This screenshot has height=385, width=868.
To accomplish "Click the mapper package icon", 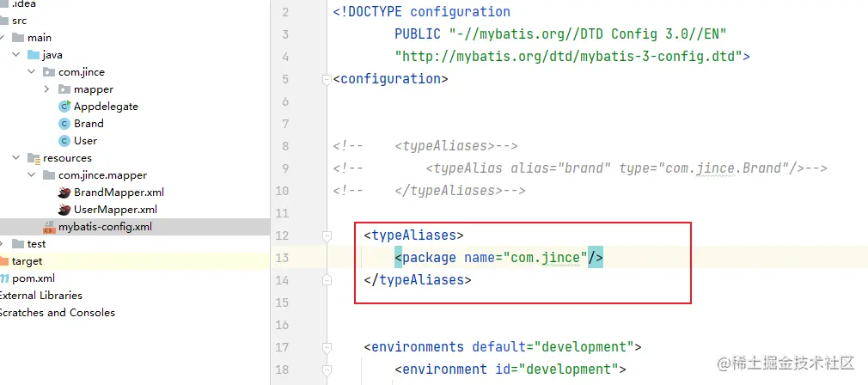I will tap(64, 89).
